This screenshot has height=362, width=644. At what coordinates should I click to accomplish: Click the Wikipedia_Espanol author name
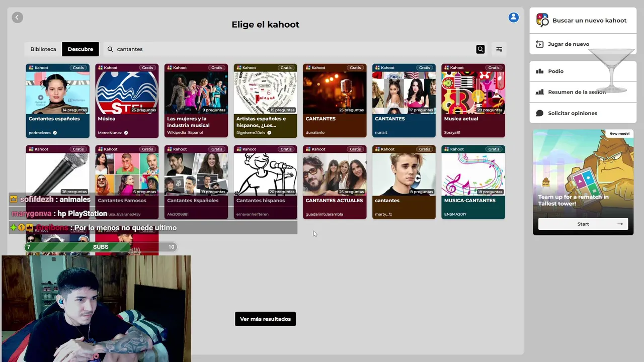(x=185, y=133)
